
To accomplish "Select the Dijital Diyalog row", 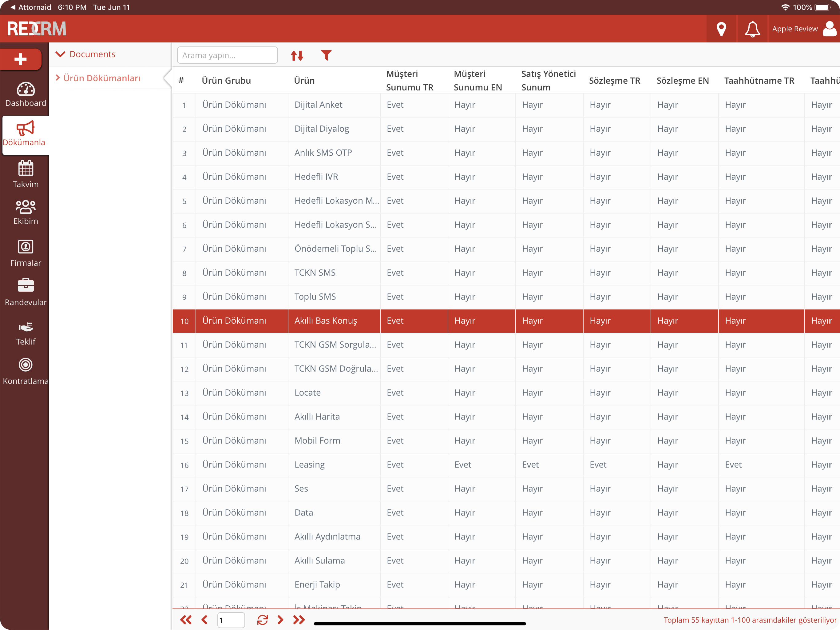I will (x=506, y=129).
